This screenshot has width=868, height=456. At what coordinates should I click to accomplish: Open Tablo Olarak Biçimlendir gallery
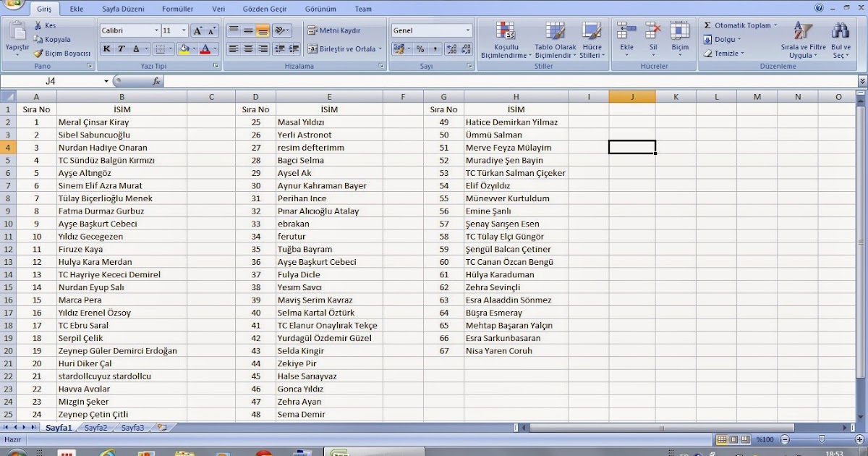[556, 41]
